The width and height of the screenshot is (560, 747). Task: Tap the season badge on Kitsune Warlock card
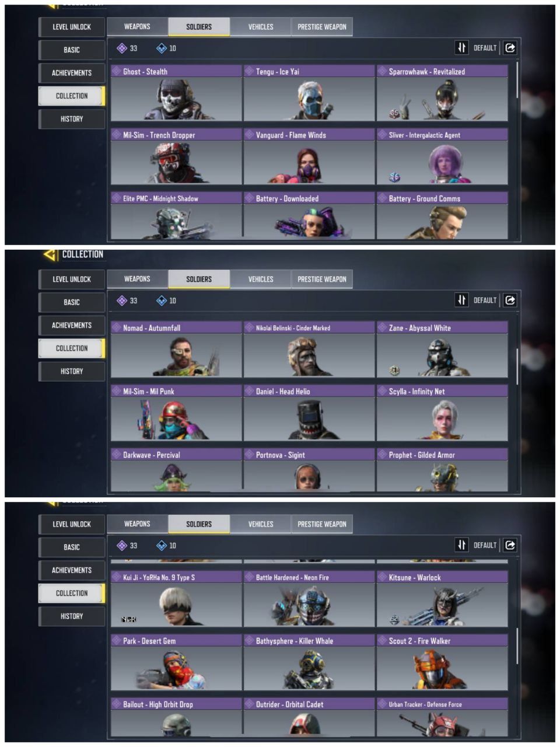click(x=395, y=620)
